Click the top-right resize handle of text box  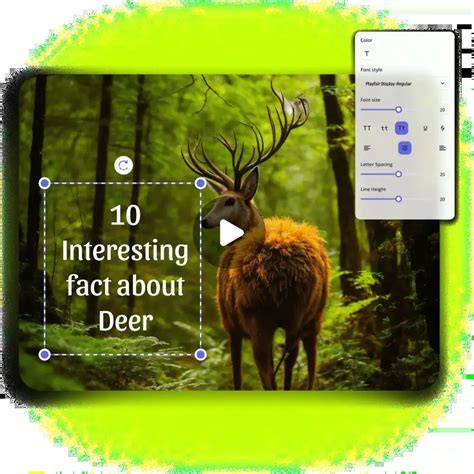tap(200, 183)
